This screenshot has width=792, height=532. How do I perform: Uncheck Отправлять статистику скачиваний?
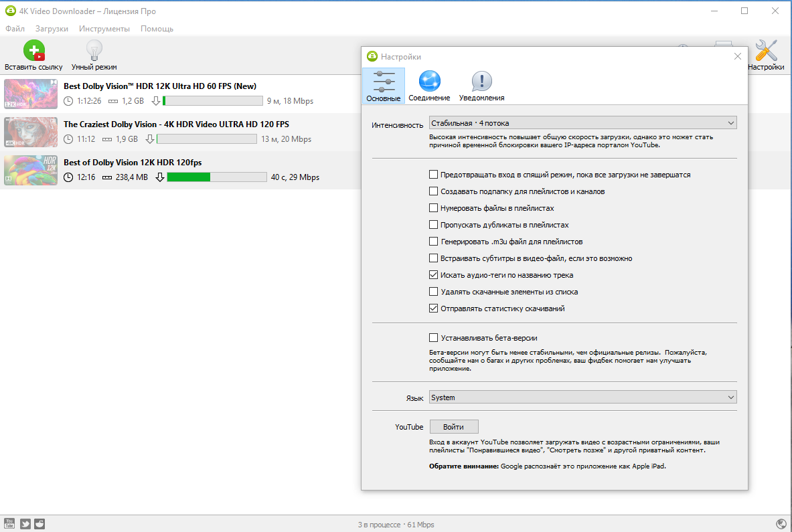click(x=433, y=308)
